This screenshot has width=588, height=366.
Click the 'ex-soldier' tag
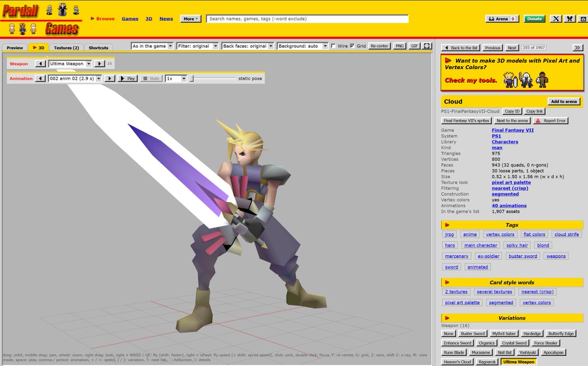[488, 256]
